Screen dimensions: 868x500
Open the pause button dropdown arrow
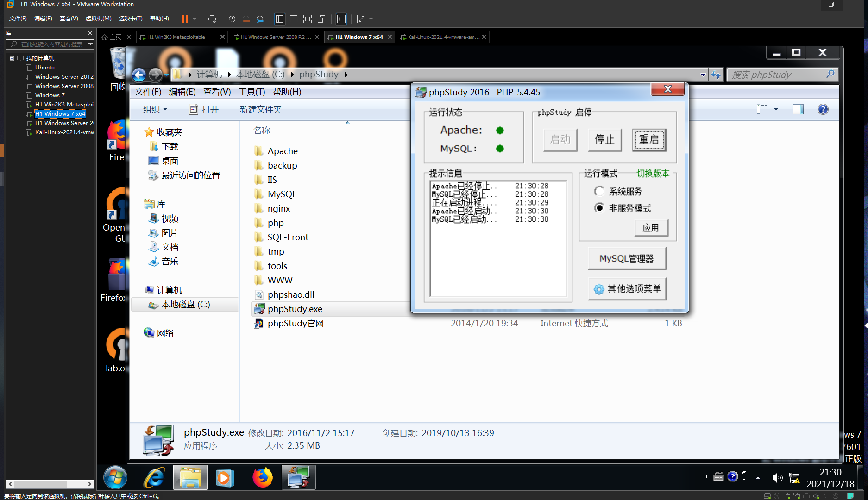[195, 19]
